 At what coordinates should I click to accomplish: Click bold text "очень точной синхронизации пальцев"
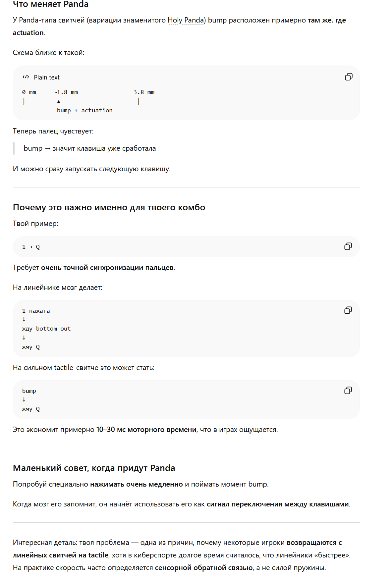[107, 268]
